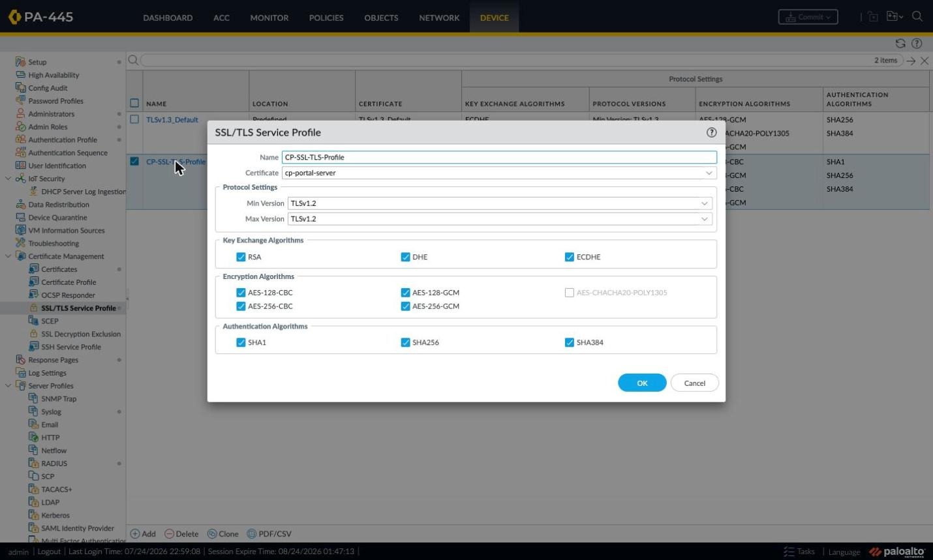Viewport: 933px width, 560px height.
Task: Toggle the ECDHE checkbox
Action: click(570, 257)
